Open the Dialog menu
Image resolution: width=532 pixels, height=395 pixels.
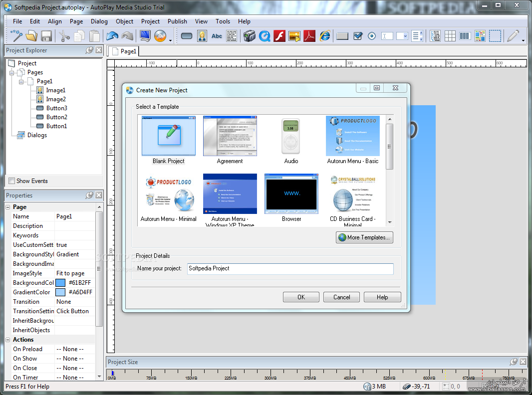[x=99, y=21]
